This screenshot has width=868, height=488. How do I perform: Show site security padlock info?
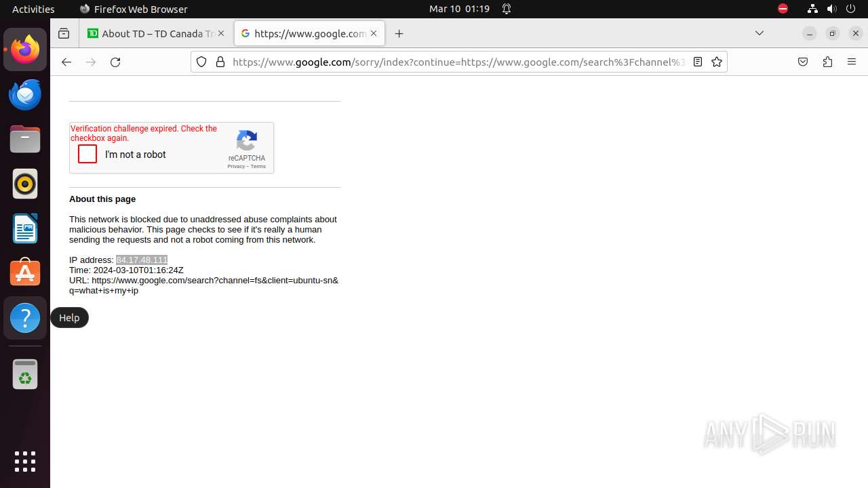point(220,62)
